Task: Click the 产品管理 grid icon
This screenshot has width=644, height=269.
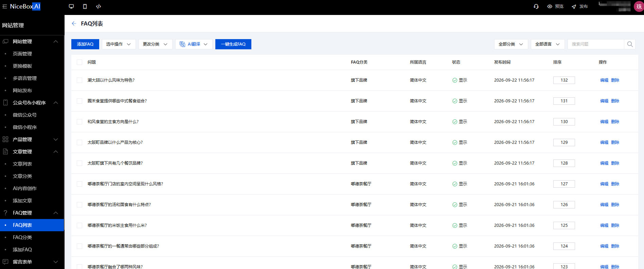Action: click(5, 139)
